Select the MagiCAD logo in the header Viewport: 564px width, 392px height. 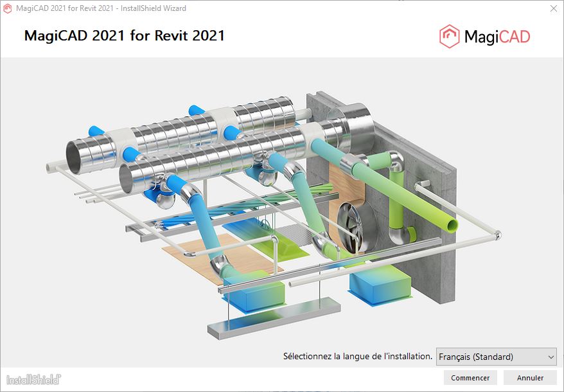click(x=485, y=36)
